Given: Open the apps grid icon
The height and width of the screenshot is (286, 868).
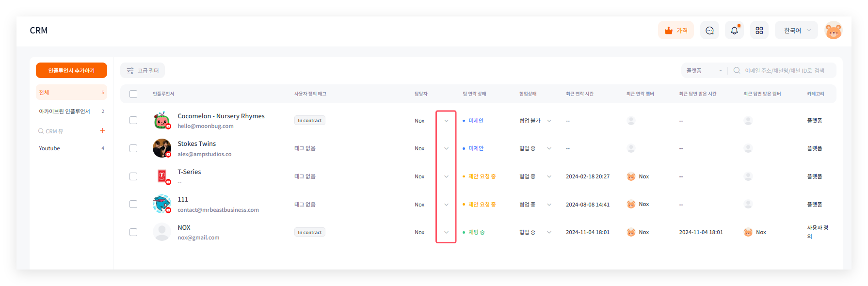Looking at the screenshot, I should (759, 31).
